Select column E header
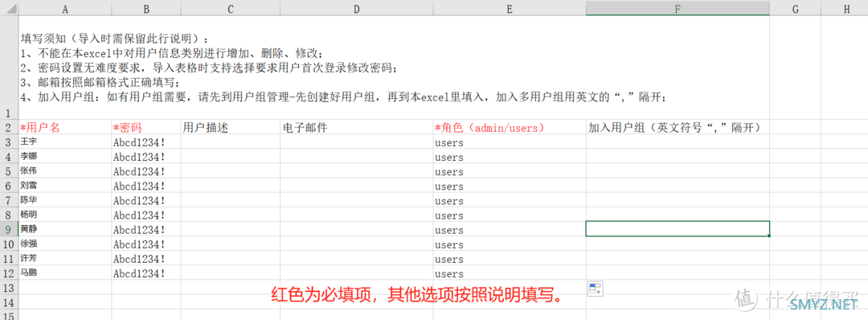The image size is (868, 320). click(x=510, y=8)
